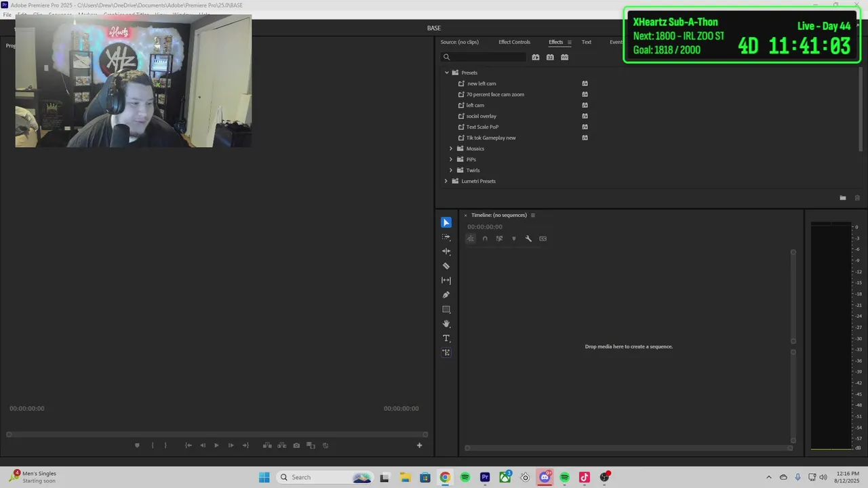The image size is (868, 488).
Task: Select the 'left cam' preset
Action: tap(475, 105)
